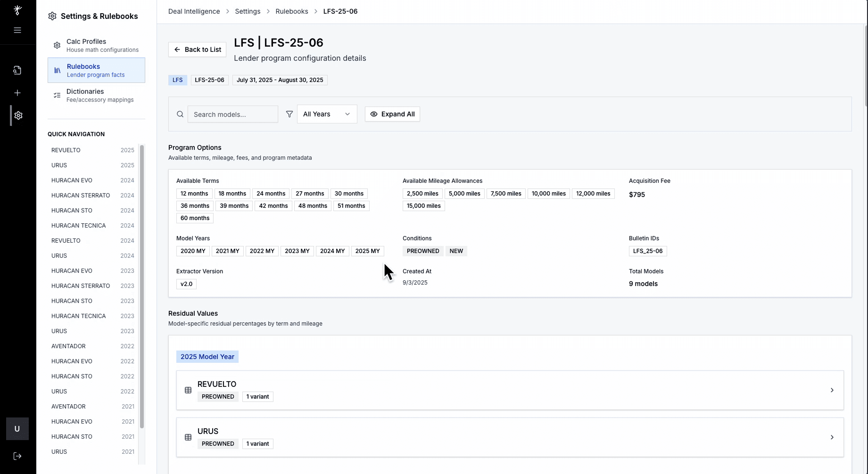Screen dimensions: 868x474
Task: Jump to HURACAN TECNICA 2023 entry
Action: coord(93,316)
